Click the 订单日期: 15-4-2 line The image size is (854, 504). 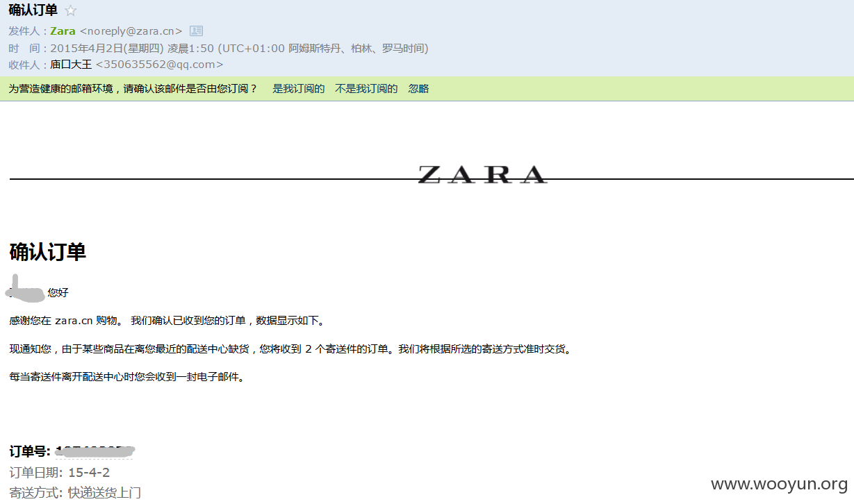[59, 473]
